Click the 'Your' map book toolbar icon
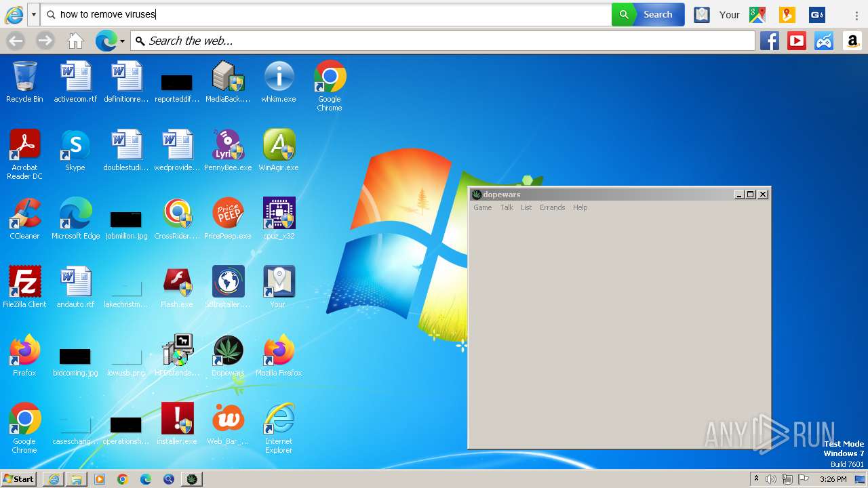The height and width of the screenshot is (488, 868). point(702,14)
